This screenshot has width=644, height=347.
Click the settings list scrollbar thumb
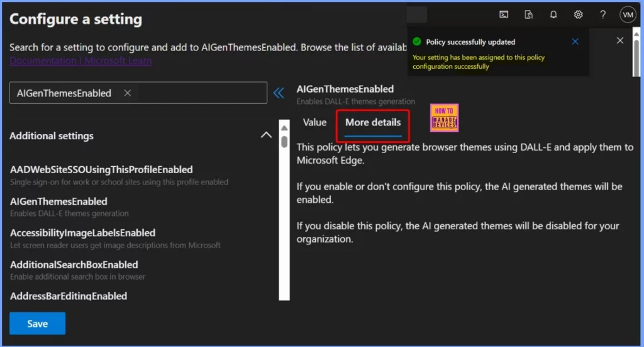(284, 142)
